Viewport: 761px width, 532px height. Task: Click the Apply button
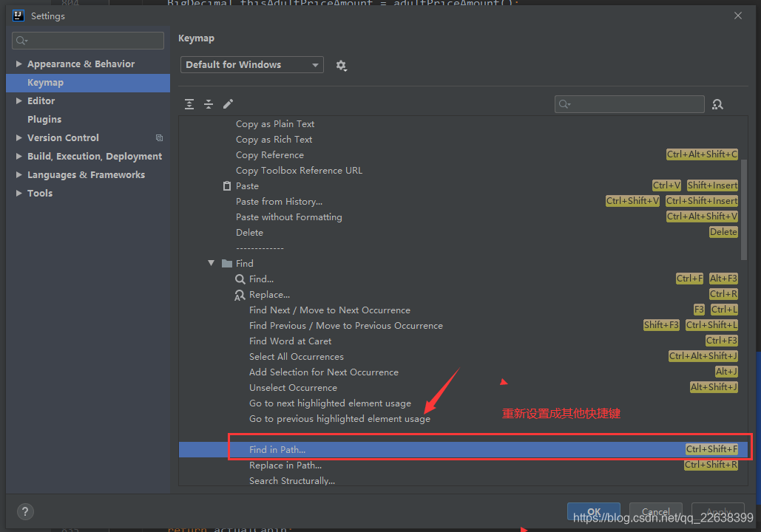(718, 511)
